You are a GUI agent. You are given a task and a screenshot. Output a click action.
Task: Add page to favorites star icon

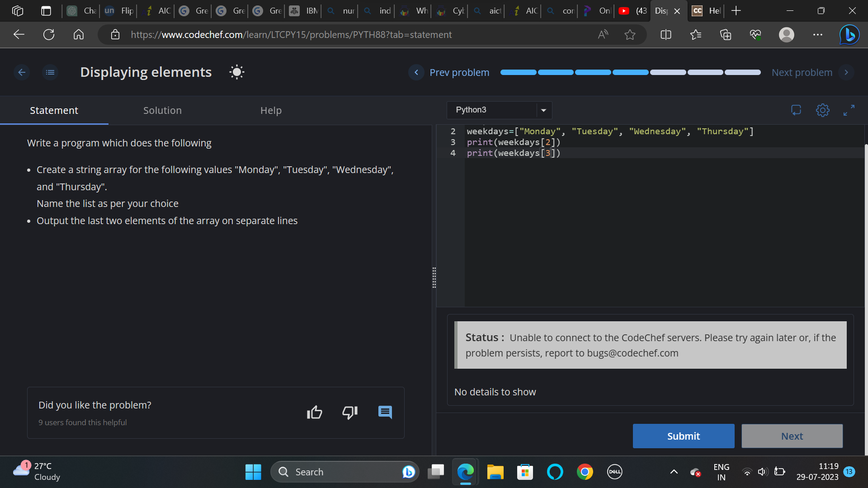point(630,35)
